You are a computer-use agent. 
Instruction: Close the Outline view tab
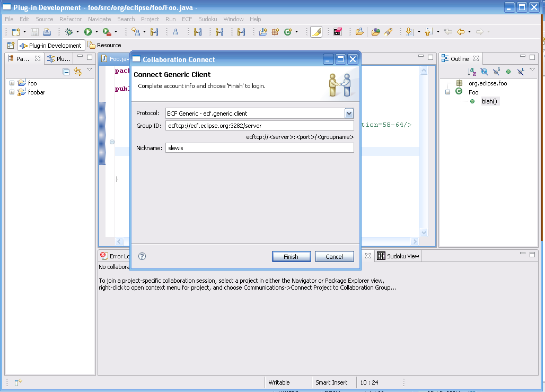[x=476, y=58]
